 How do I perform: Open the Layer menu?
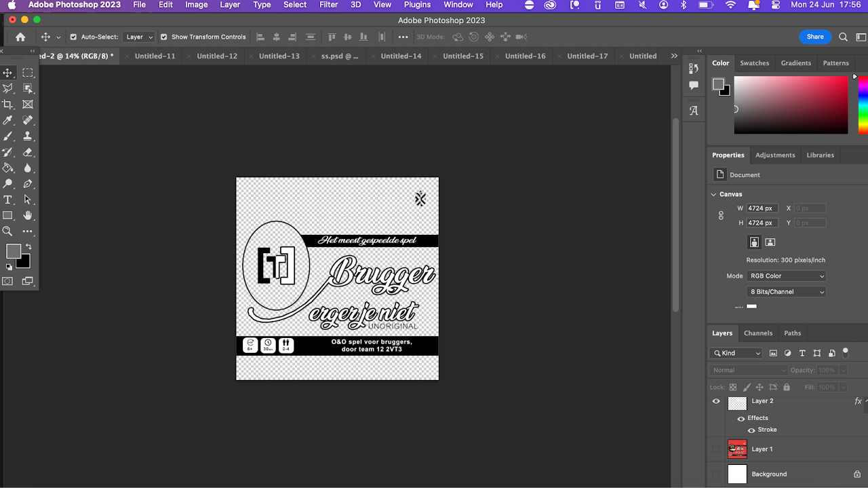[x=230, y=5]
